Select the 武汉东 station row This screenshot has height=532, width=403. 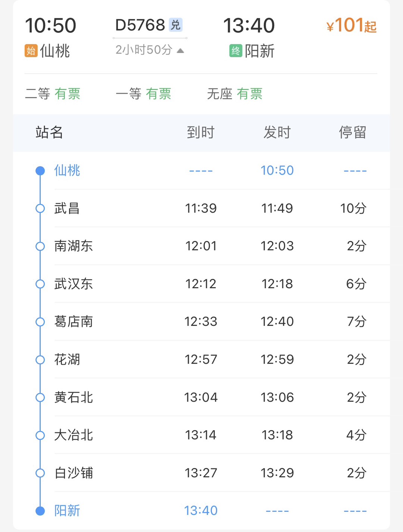coord(201,284)
